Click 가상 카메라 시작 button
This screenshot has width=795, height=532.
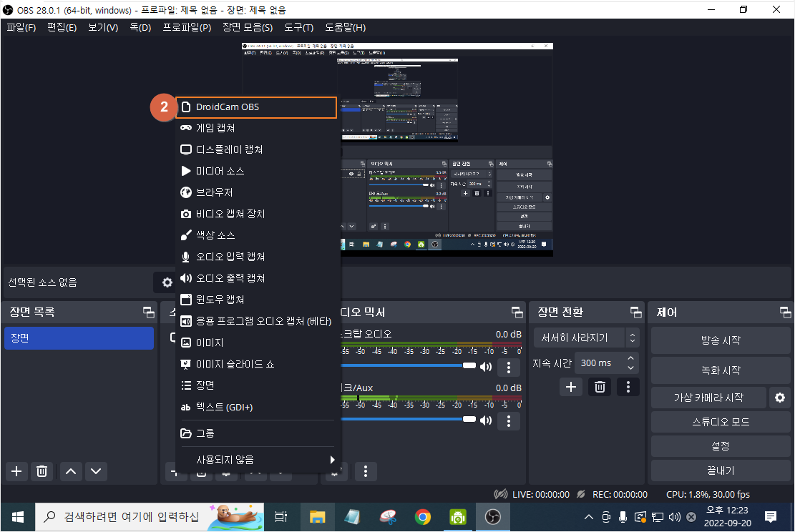coord(709,398)
